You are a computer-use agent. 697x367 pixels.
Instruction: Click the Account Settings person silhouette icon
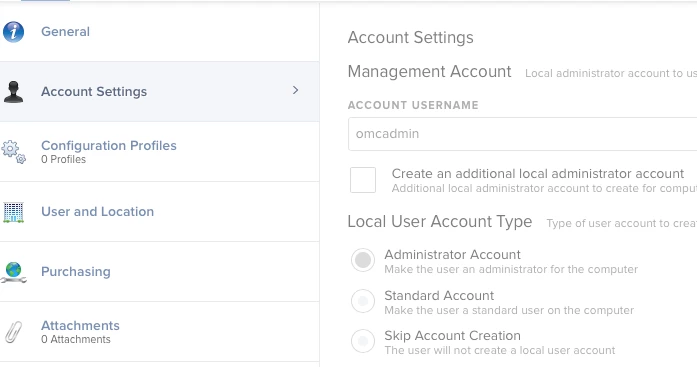click(x=13, y=92)
